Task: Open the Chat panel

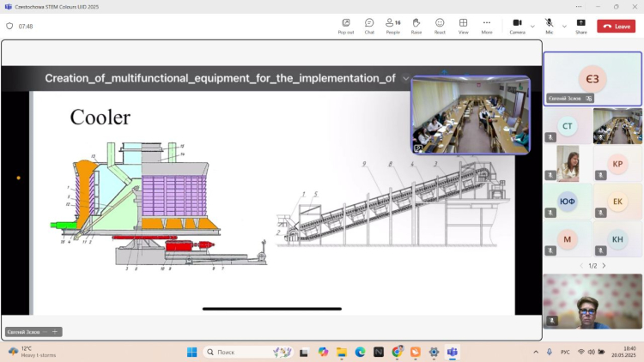Action: coord(369,26)
